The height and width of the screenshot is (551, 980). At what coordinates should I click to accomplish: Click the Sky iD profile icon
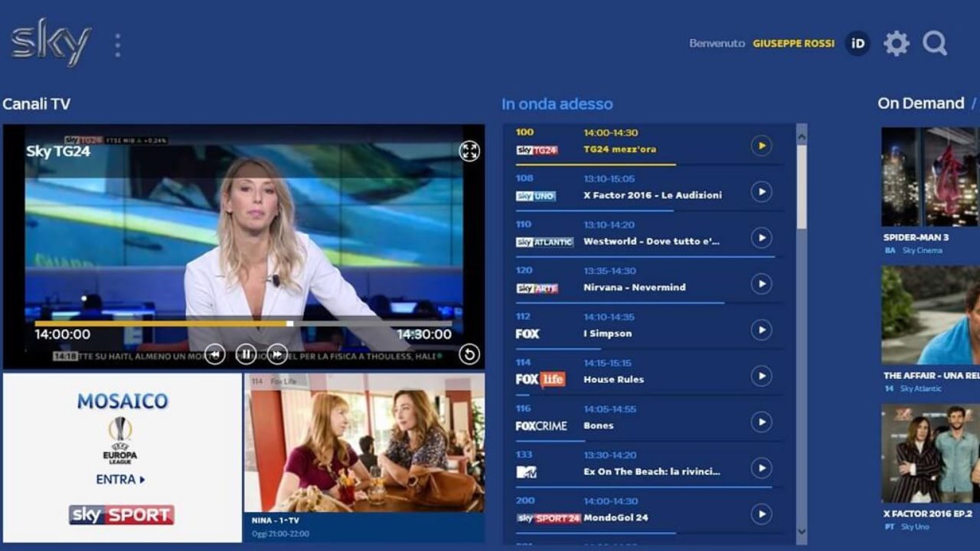click(857, 44)
